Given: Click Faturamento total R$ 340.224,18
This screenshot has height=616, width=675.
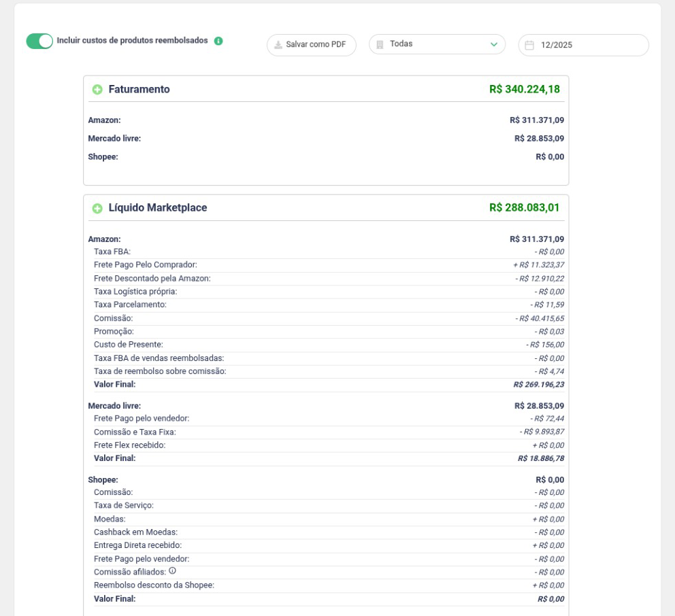Looking at the screenshot, I should click(524, 89).
